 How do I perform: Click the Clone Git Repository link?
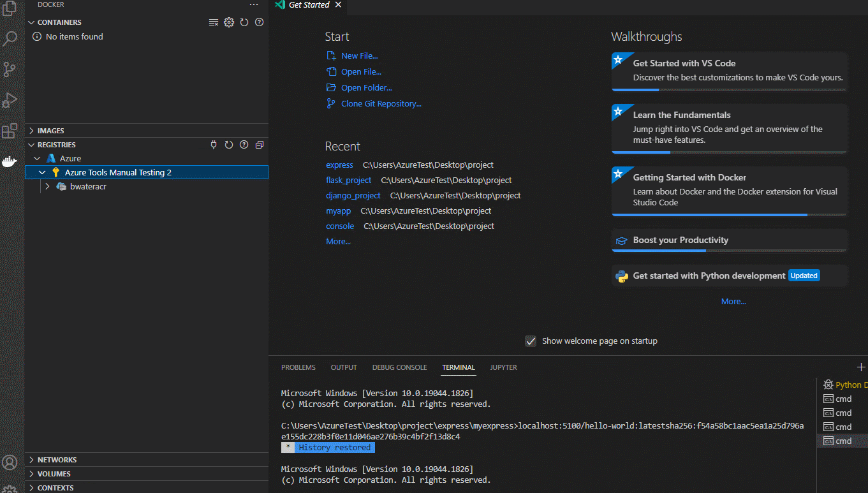381,104
